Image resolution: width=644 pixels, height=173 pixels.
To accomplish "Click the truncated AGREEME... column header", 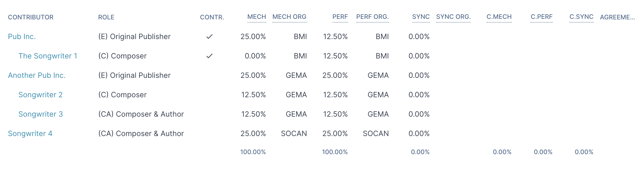I will coord(617,17).
